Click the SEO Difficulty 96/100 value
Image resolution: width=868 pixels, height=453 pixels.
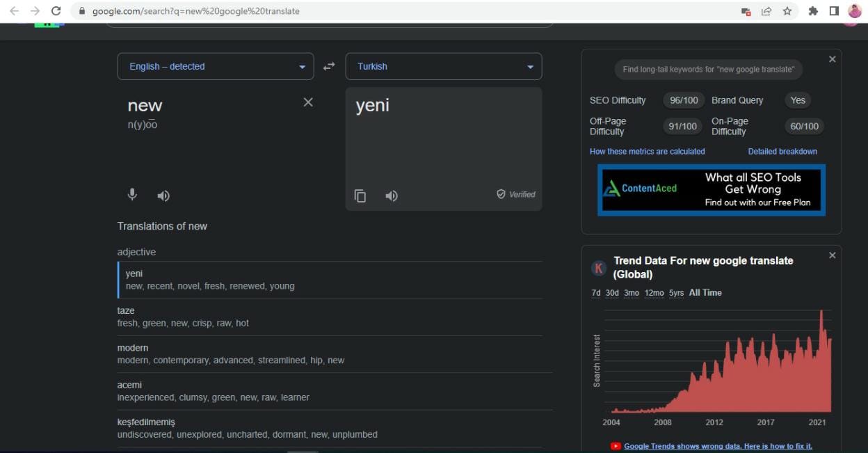click(684, 100)
